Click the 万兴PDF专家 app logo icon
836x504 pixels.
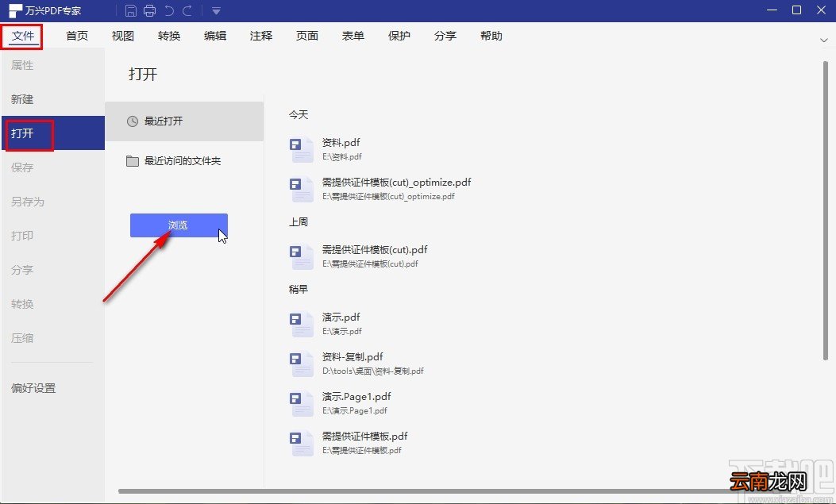15,10
